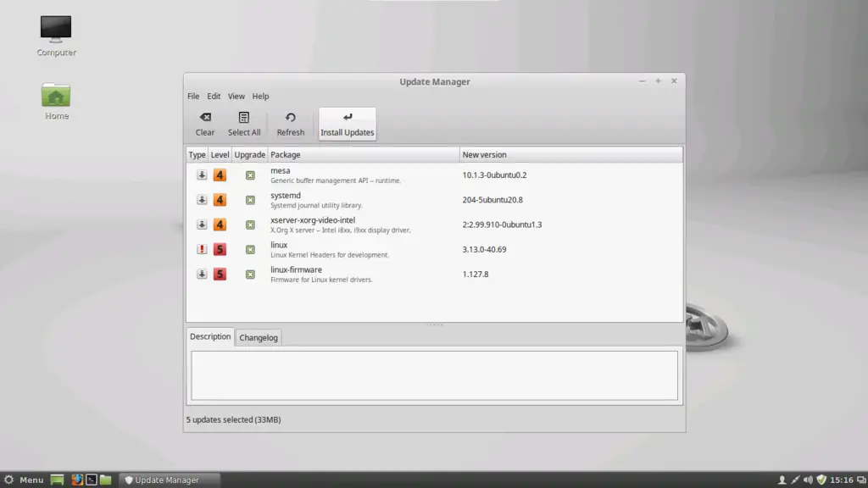Screen dimensions: 868x488
Task: Click the Install Updates button
Action: click(x=347, y=124)
